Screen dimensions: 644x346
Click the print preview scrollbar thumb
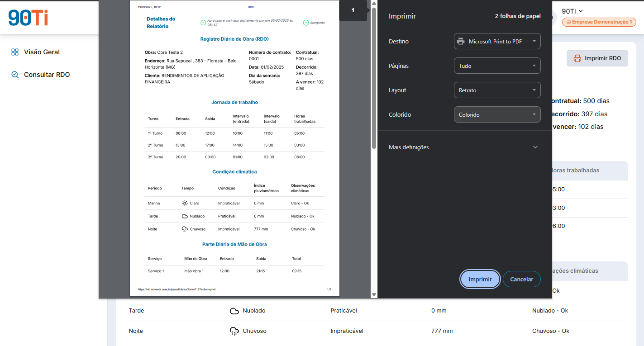click(x=374, y=78)
